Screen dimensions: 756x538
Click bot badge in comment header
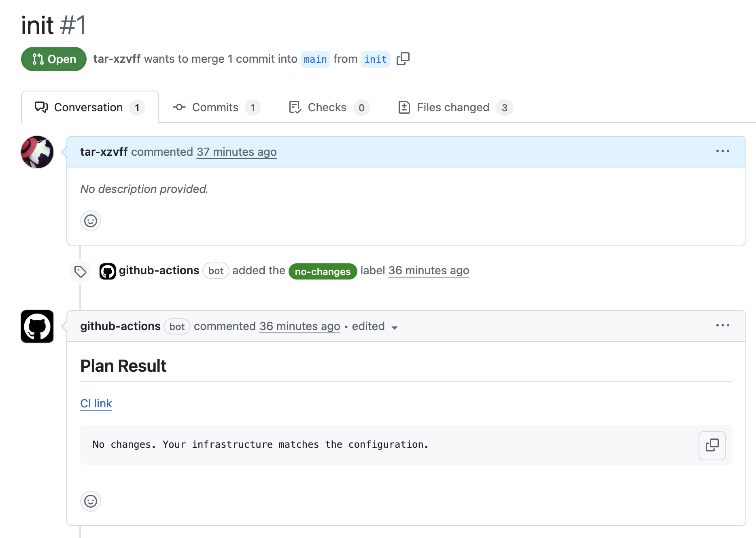click(x=177, y=327)
